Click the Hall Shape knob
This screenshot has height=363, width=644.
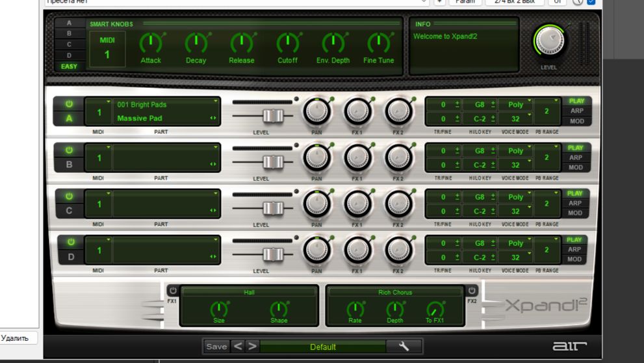[279, 309]
